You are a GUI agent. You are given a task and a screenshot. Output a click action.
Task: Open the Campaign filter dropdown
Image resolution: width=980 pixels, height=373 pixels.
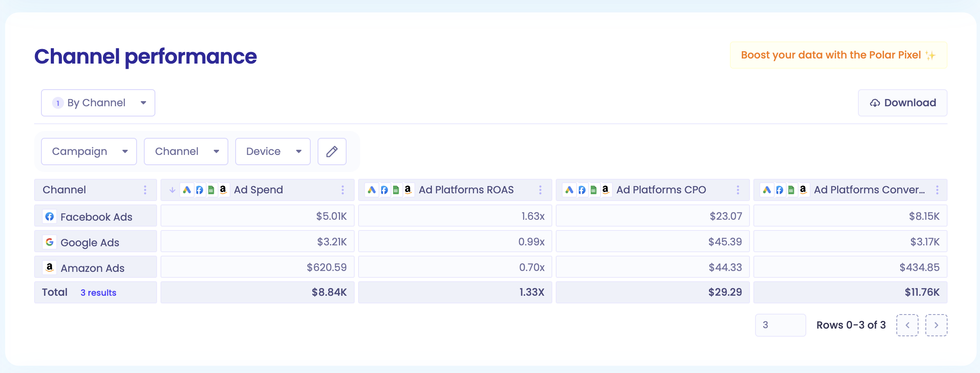click(89, 152)
